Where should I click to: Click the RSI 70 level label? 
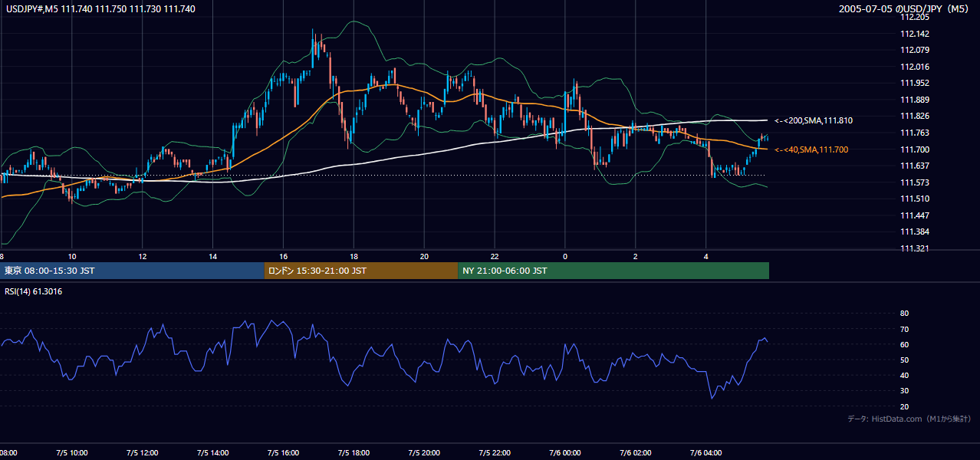point(904,329)
